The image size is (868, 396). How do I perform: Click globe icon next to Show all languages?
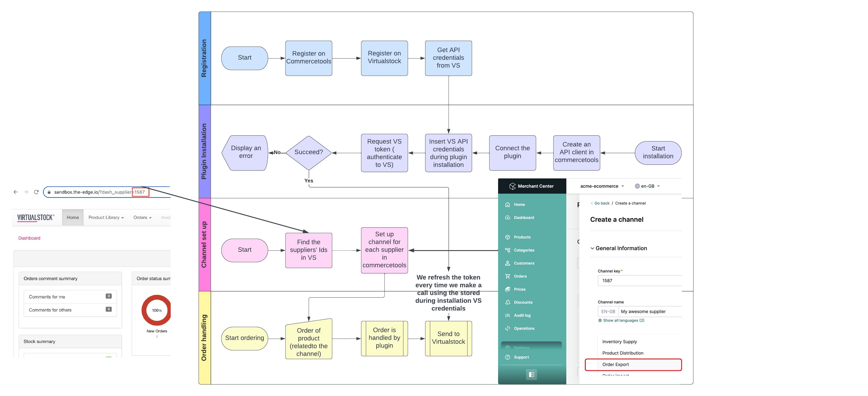[600, 321]
